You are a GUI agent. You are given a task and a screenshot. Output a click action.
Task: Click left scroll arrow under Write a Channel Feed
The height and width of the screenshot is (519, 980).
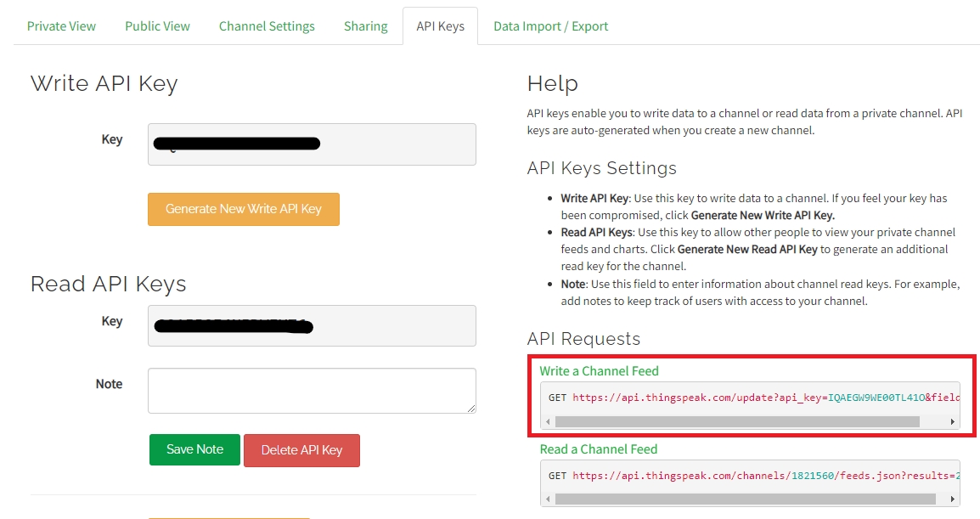[548, 422]
